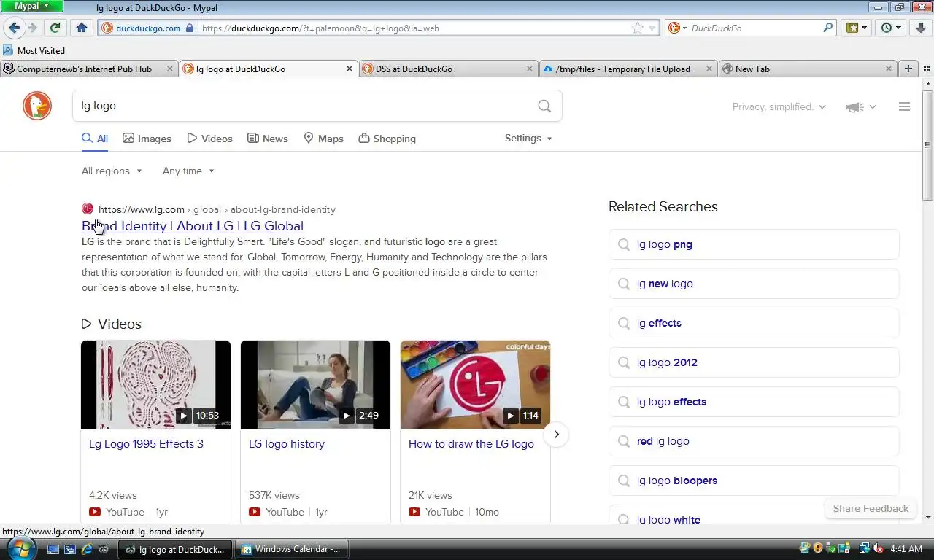Open the Most Visited bookmarks folder
Image resolution: width=934 pixels, height=560 pixels.
tap(34, 50)
